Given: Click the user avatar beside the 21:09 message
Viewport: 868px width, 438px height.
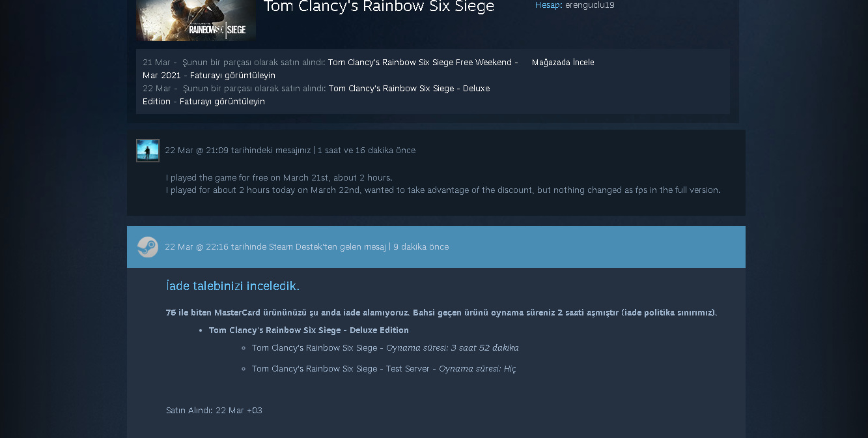Looking at the screenshot, I should point(148,151).
